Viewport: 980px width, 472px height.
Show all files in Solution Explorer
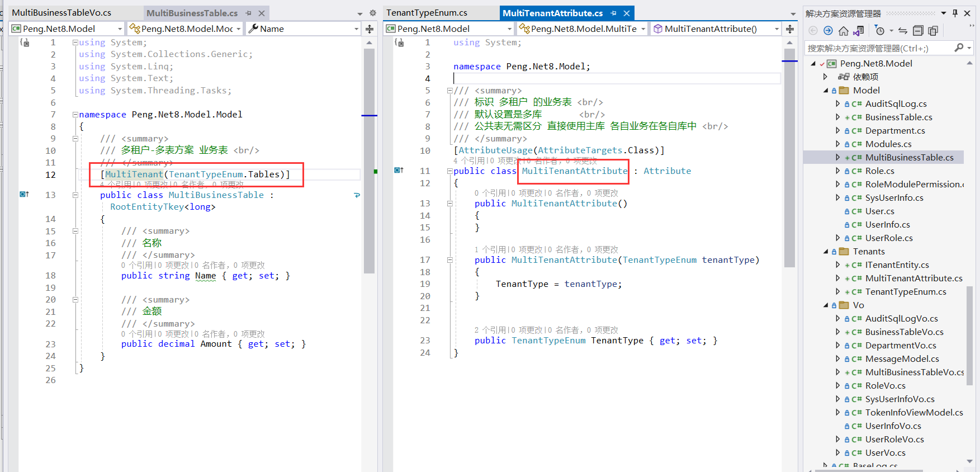click(x=933, y=31)
